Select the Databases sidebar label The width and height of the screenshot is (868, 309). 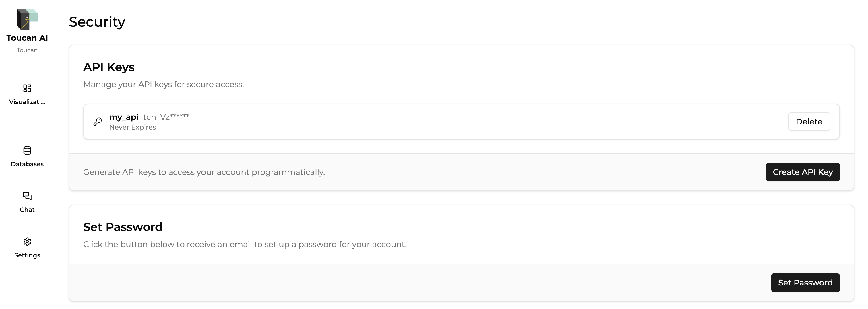click(x=27, y=164)
